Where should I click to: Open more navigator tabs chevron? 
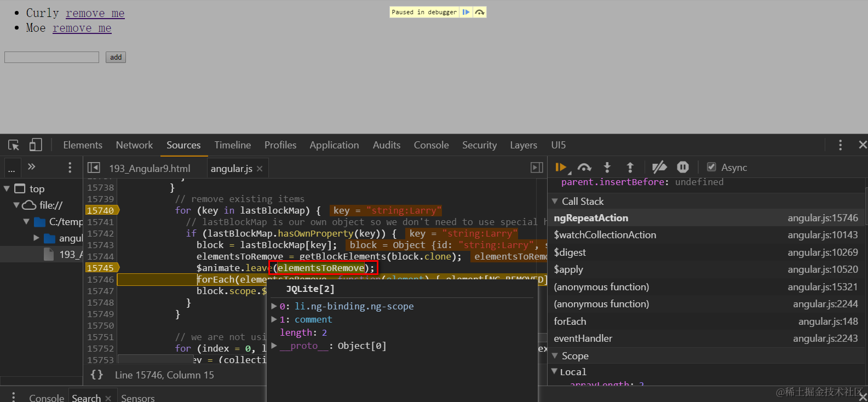click(32, 166)
